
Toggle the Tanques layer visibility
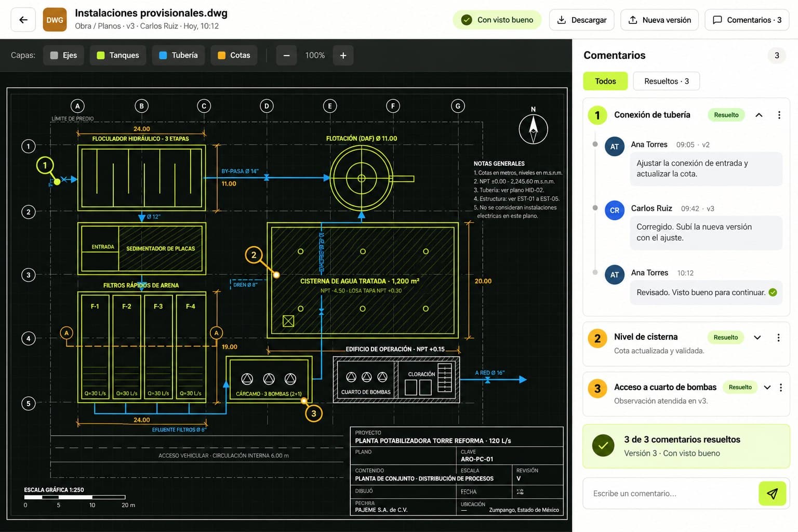pos(118,55)
